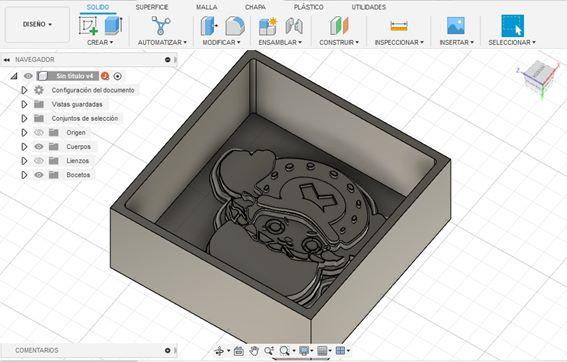Click the orange badge next to Sin título v4
The image size is (567, 362).
click(x=105, y=76)
